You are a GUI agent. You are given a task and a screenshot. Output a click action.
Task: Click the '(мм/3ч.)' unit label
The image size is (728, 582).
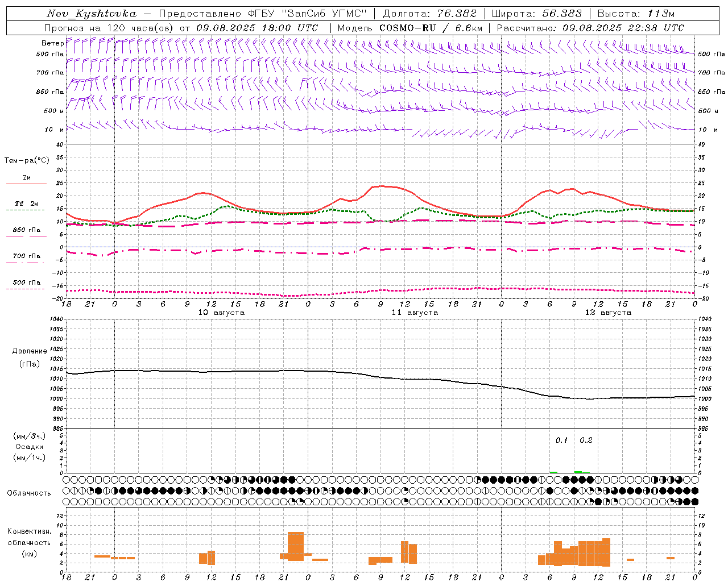(30, 436)
